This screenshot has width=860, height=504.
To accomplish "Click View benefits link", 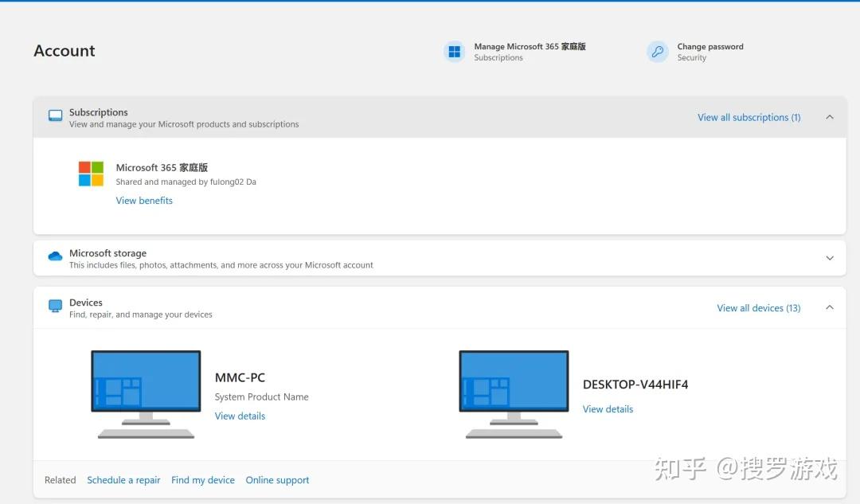I will tap(144, 201).
